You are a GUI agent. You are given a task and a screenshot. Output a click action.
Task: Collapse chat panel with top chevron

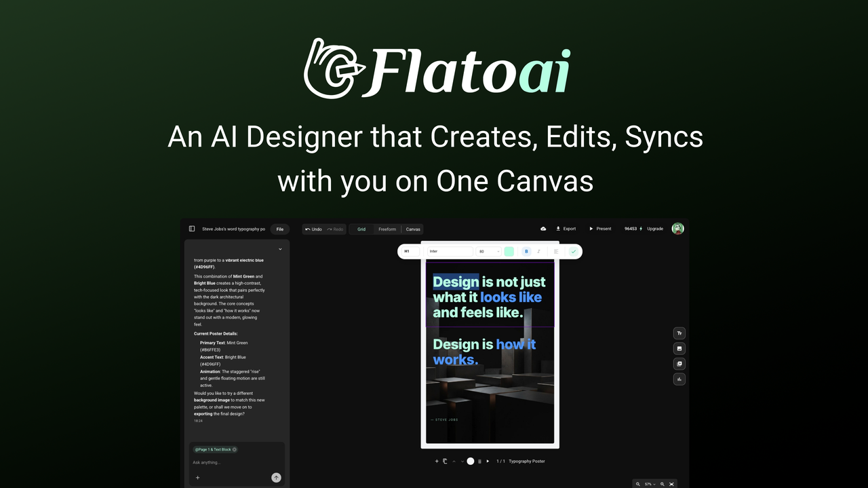point(279,249)
